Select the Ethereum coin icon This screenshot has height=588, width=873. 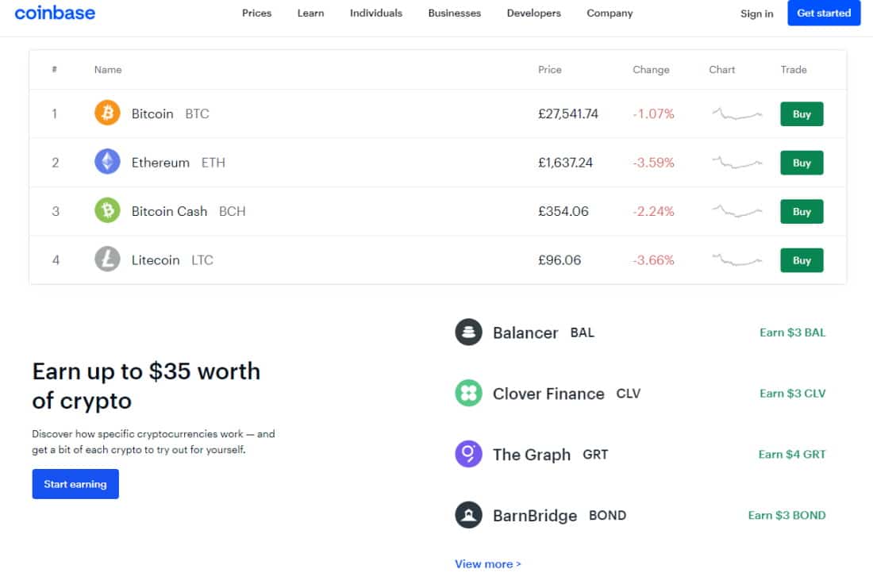point(106,163)
